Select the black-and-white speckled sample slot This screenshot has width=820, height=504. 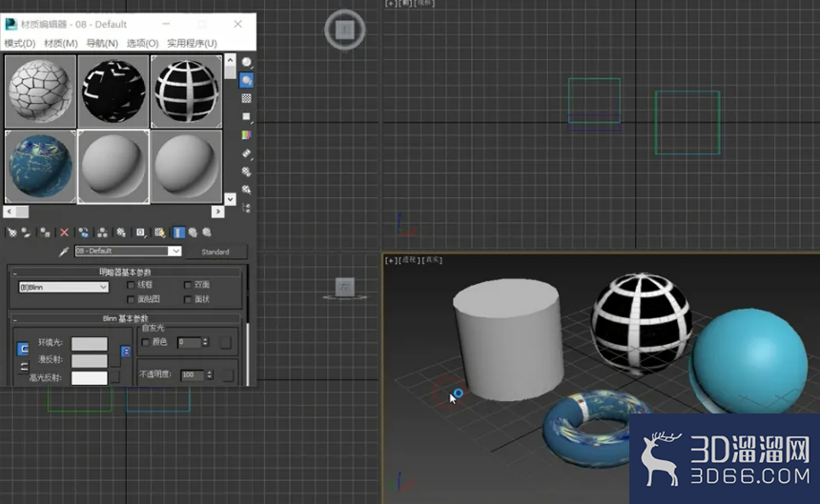click(113, 91)
